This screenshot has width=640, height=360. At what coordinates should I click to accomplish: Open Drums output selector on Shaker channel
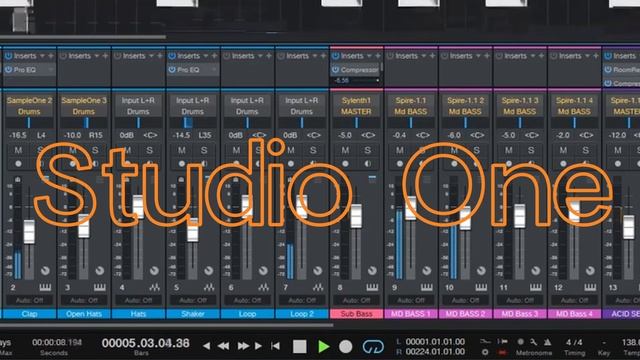pyautogui.click(x=193, y=111)
